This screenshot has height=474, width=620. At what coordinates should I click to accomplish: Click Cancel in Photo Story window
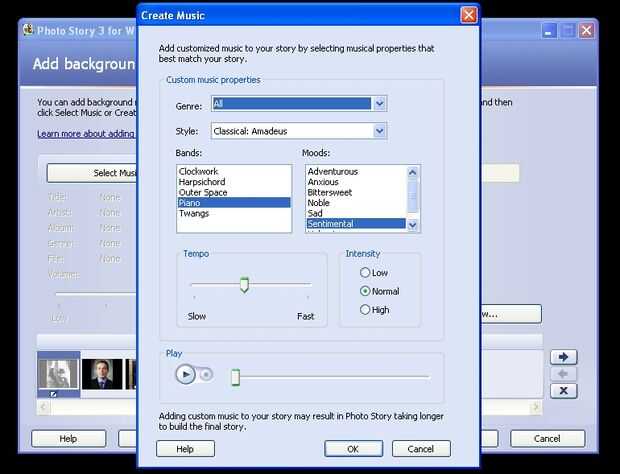click(x=548, y=438)
